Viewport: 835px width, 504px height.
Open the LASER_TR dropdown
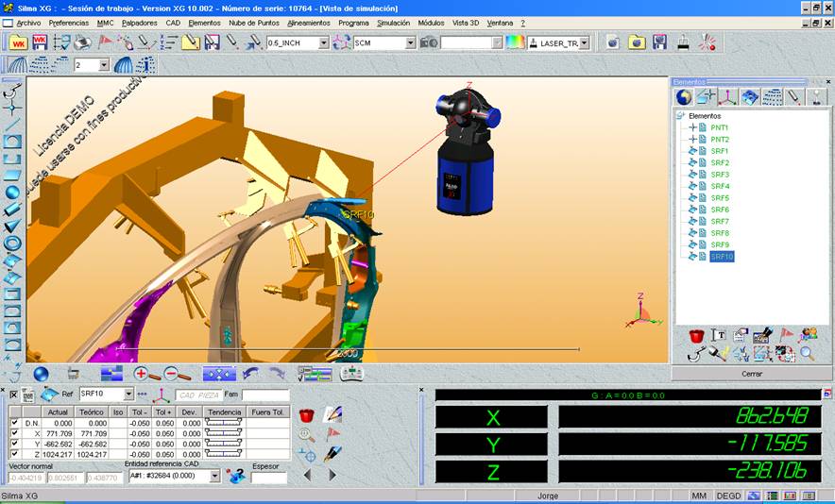click(x=584, y=43)
